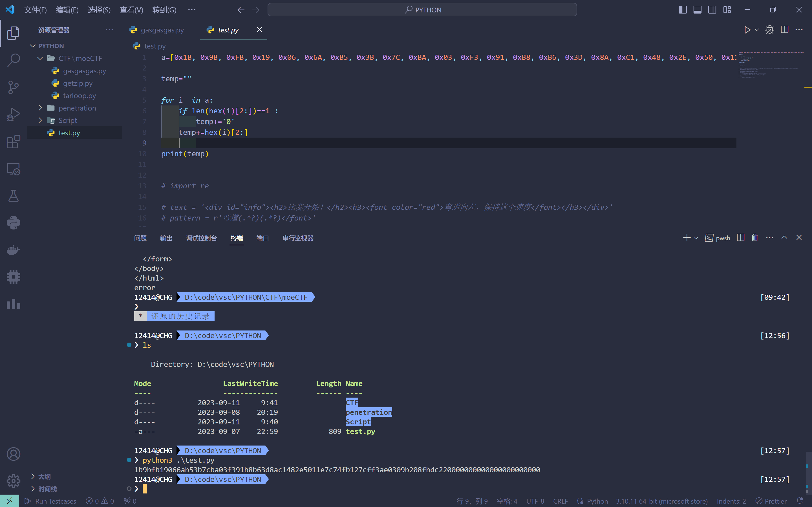
Task: Open Source Control view icon
Action: 14,87
